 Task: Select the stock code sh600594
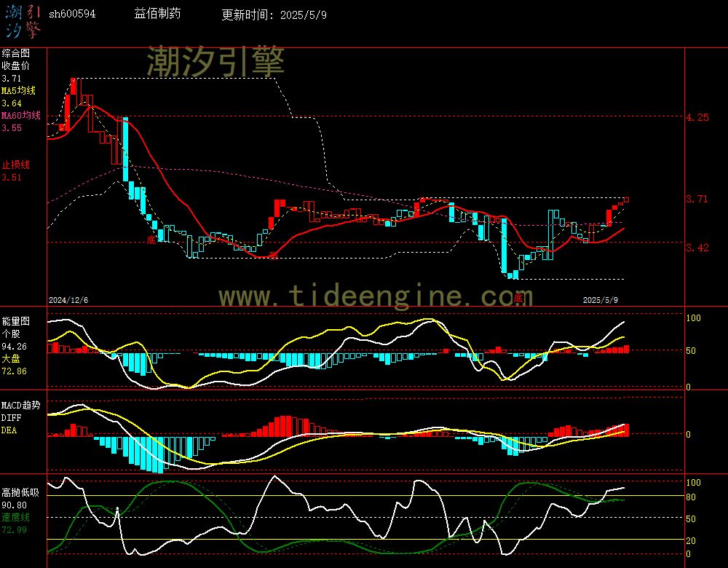(x=72, y=15)
